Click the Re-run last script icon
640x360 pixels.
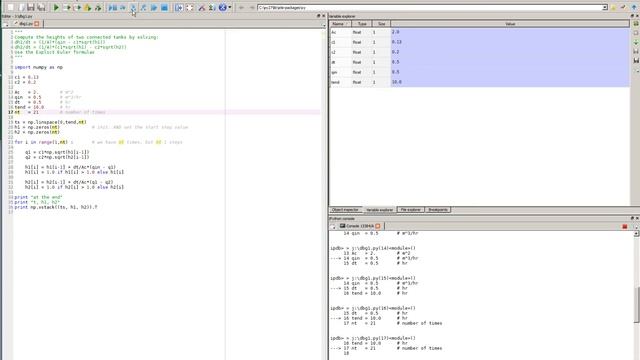click(98, 7)
